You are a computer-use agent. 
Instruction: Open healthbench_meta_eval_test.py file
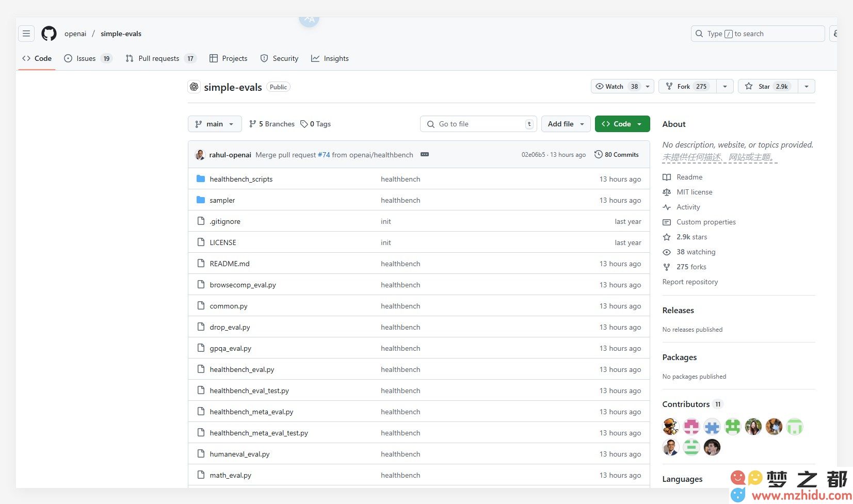pos(259,433)
